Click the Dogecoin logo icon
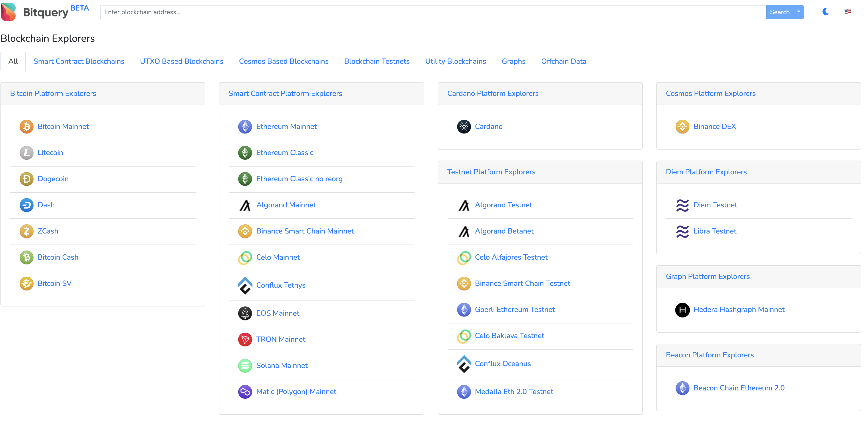Viewport: 868px width, 434px height. point(26,179)
